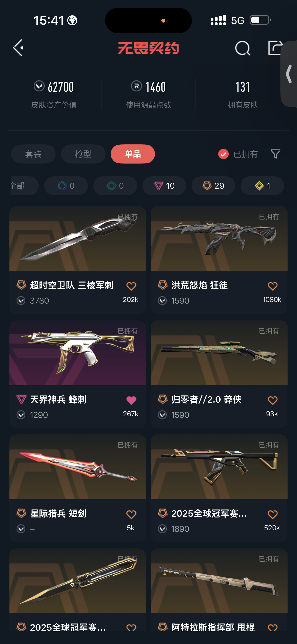Open the filter funnel icon
Screen dimensions: 297x644
click(275, 153)
